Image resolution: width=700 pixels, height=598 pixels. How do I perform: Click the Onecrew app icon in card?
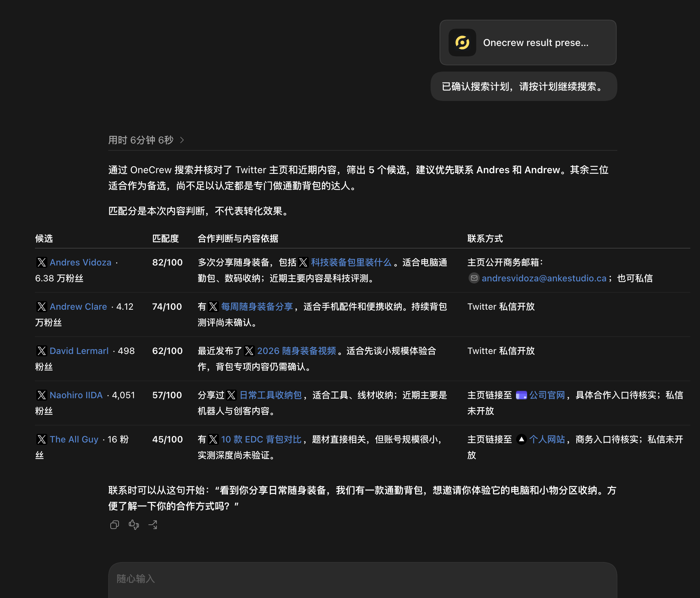click(462, 43)
